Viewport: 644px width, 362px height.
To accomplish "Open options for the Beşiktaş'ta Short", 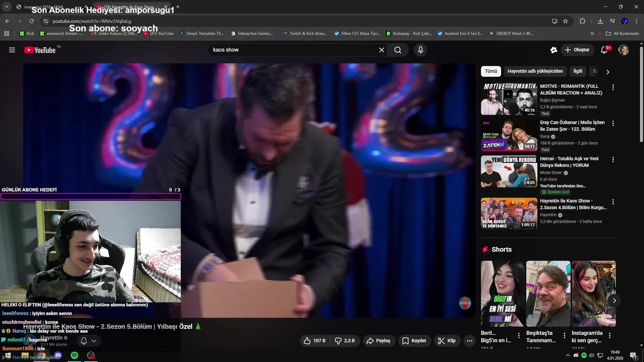I will (x=565, y=335).
